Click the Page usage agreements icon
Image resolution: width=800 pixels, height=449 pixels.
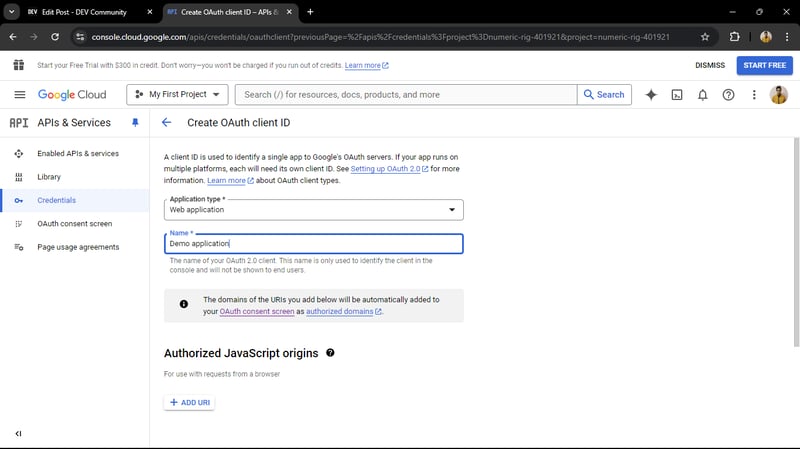pos(19,247)
